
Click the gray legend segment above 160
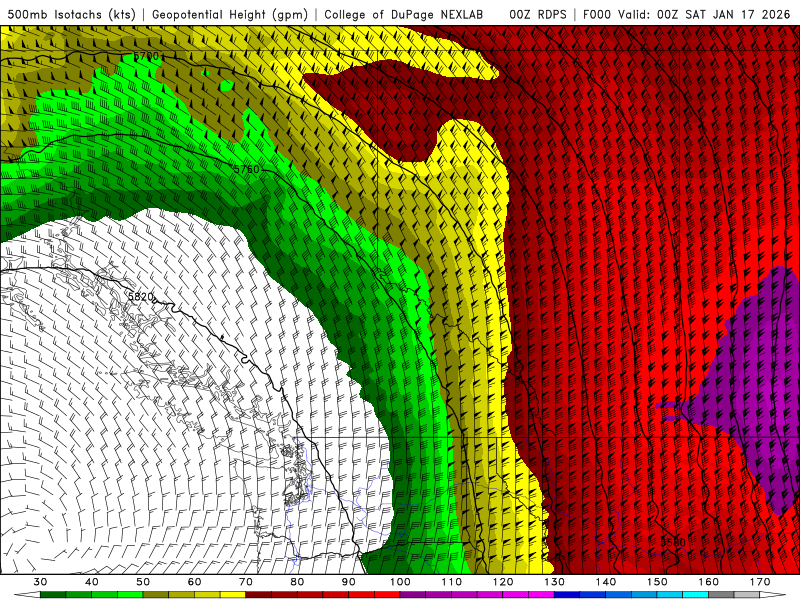click(721, 595)
